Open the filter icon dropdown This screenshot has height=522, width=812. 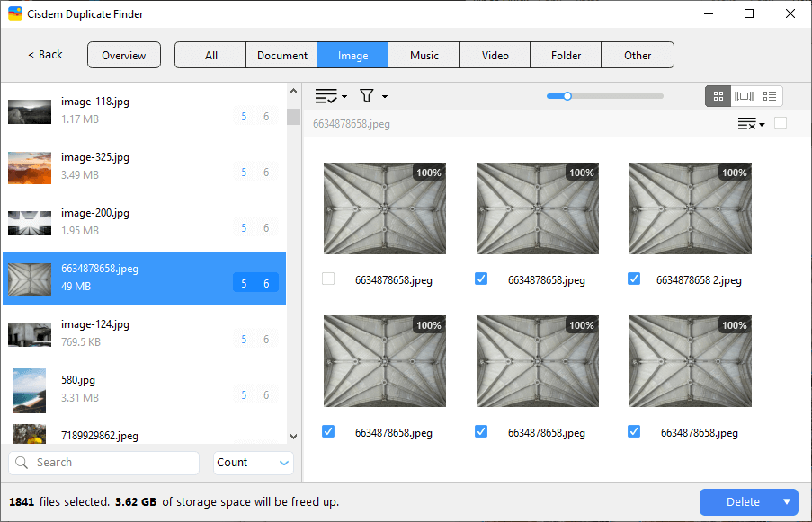367,96
